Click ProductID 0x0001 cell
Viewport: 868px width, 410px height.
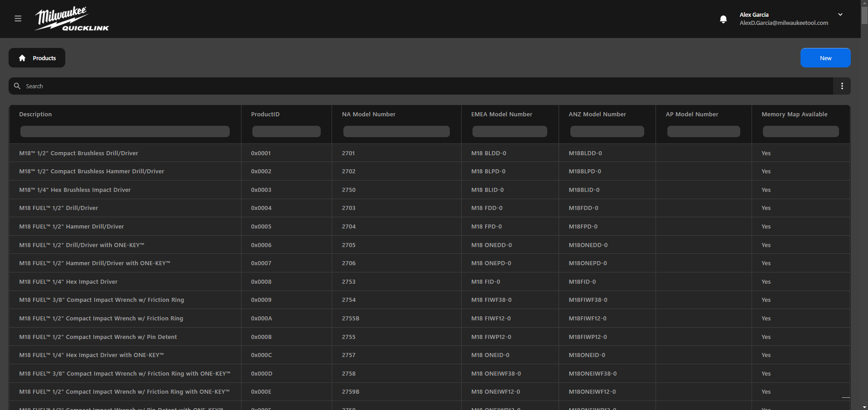(x=261, y=153)
